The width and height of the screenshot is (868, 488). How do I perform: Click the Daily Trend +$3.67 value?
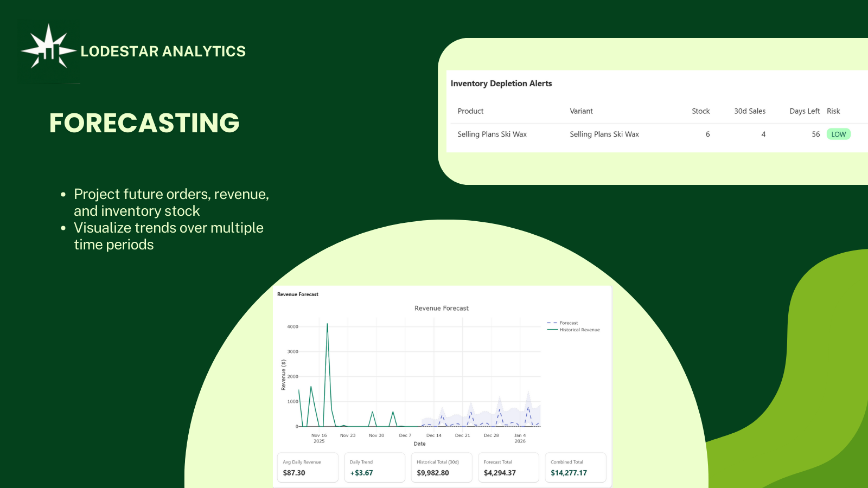tap(362, 473)
